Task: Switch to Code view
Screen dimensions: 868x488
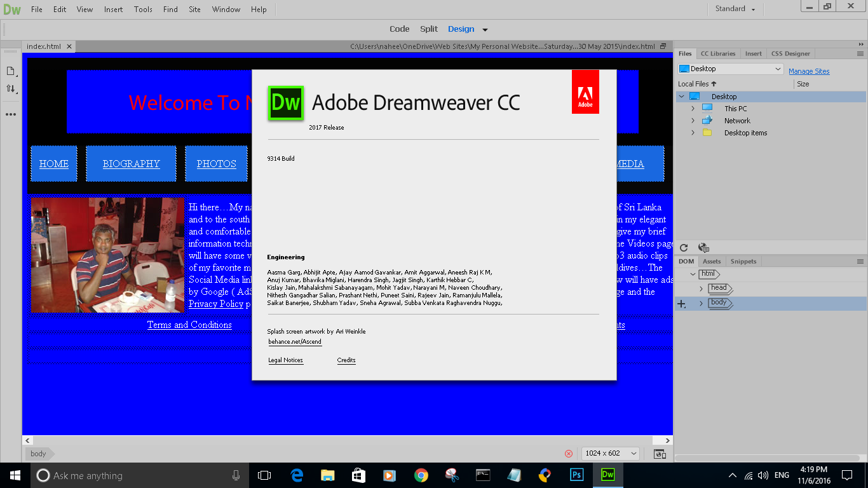Action: 400,29
